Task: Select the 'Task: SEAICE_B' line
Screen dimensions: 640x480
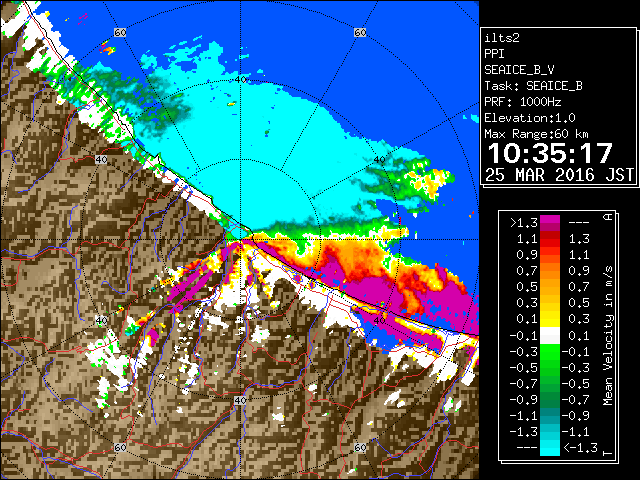Action: 533,86
